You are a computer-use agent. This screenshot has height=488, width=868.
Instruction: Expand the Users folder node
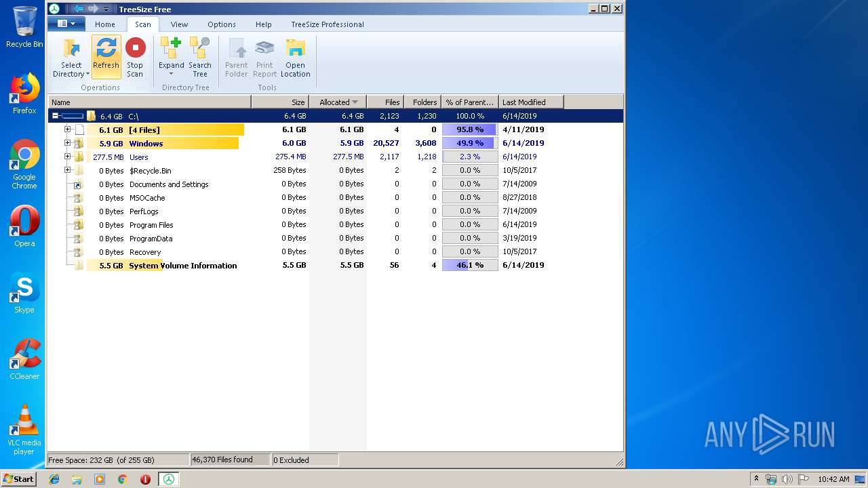(x=67, y=157)
